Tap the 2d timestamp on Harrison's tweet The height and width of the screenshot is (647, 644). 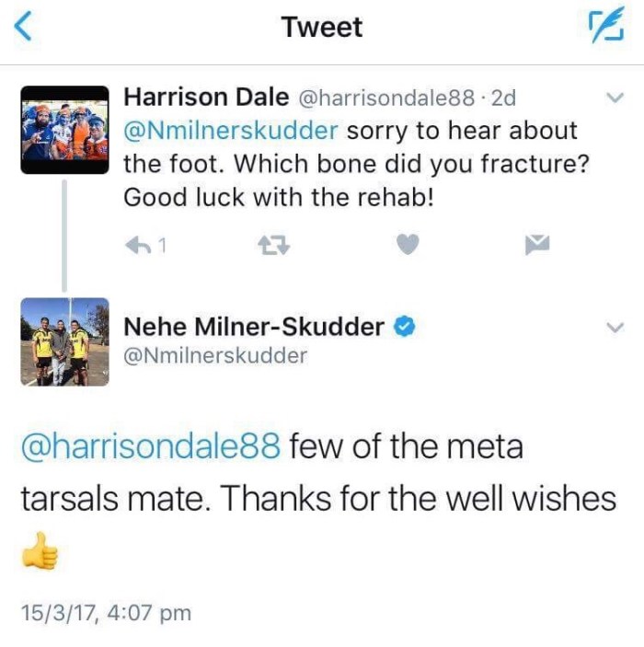click(504, 98)
